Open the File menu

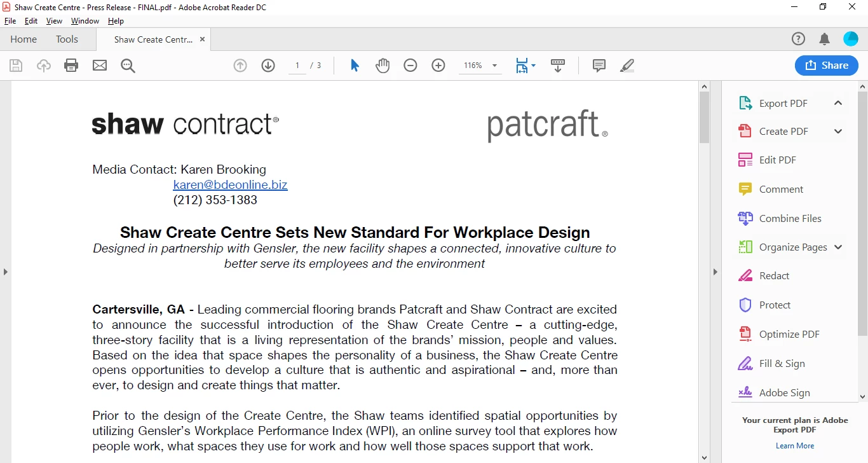[10, 21]
